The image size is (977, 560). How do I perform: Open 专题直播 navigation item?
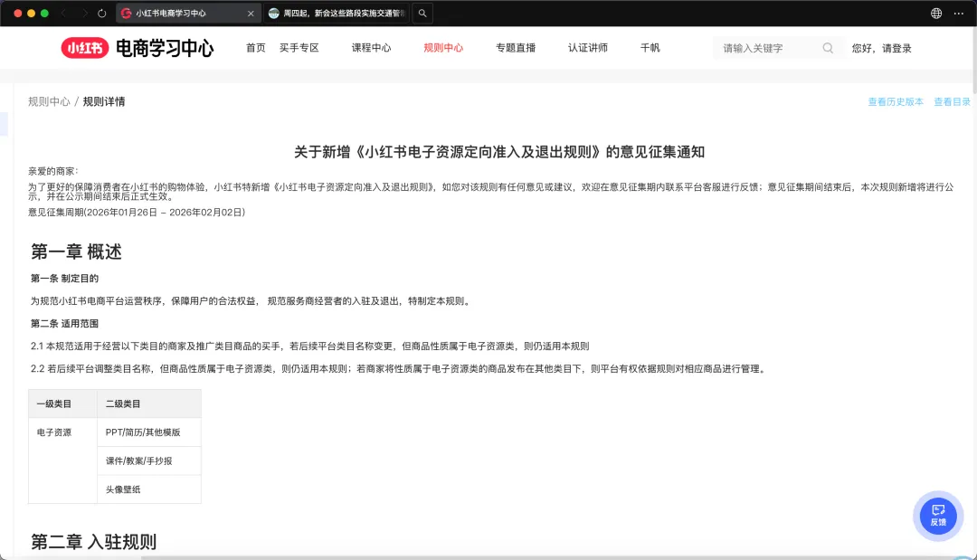(516, 48)
